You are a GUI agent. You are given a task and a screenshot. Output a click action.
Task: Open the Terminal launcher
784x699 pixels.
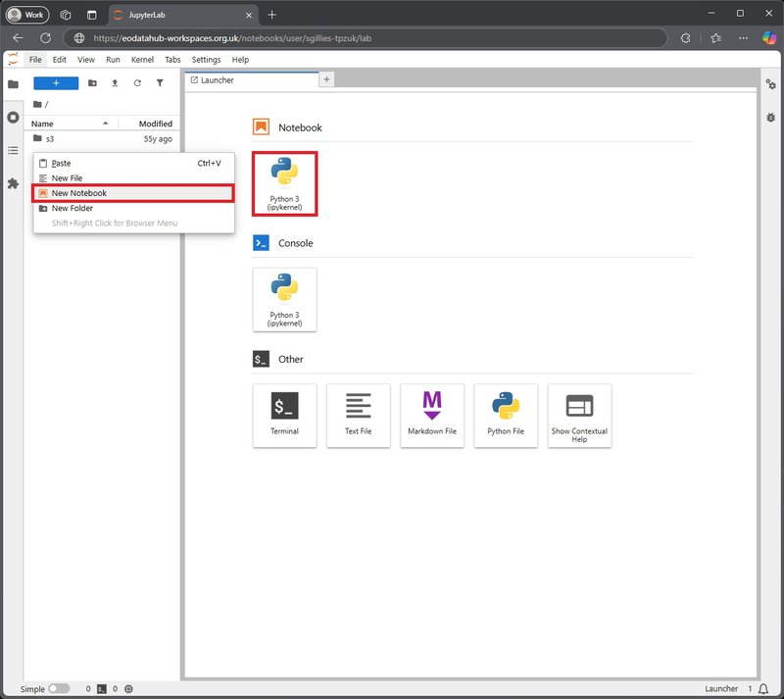coord(284,415)
